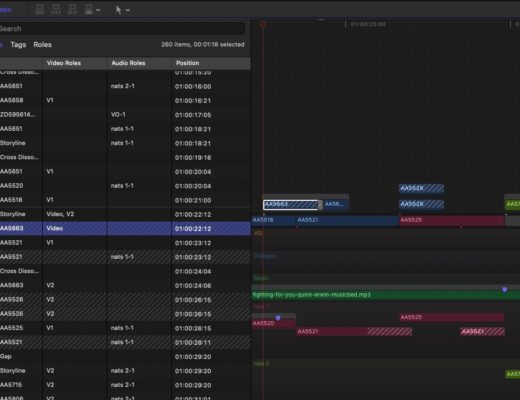520x400 pixels.
Task: Switch to the Roles tab
Action: [x=42, y=45]
